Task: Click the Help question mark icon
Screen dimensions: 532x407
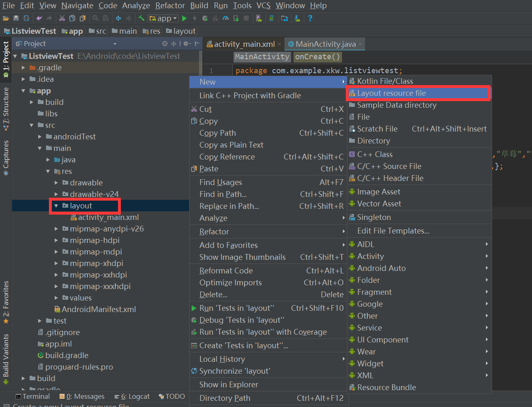Action: (x=310, y=18)
